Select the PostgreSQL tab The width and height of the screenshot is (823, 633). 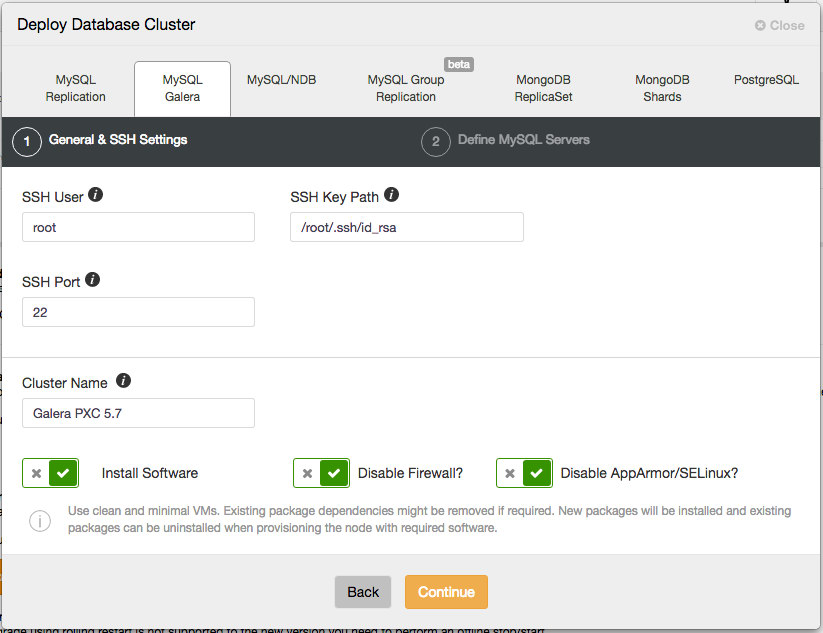[766, 80]
